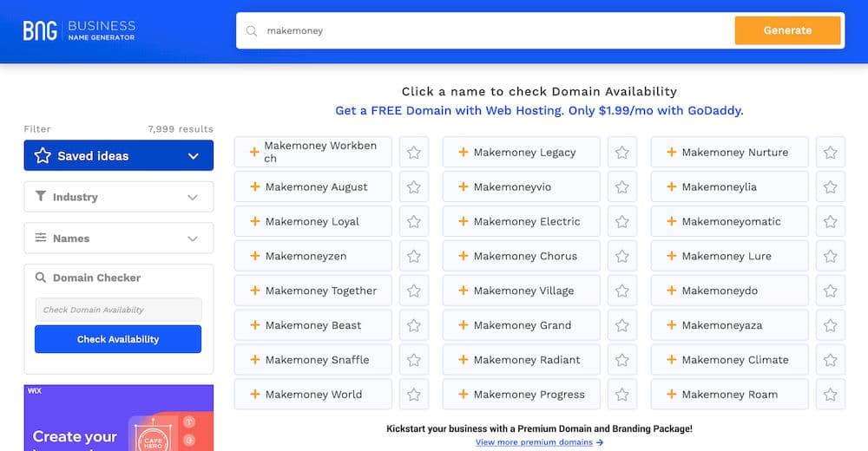Click the BNG Business Name Generator logo

[79, 30]
